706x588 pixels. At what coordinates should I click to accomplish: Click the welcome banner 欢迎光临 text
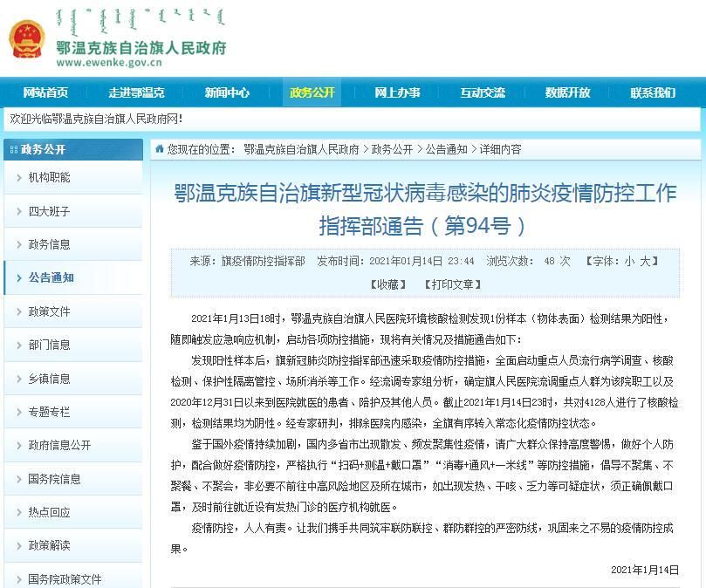(96, 120)
